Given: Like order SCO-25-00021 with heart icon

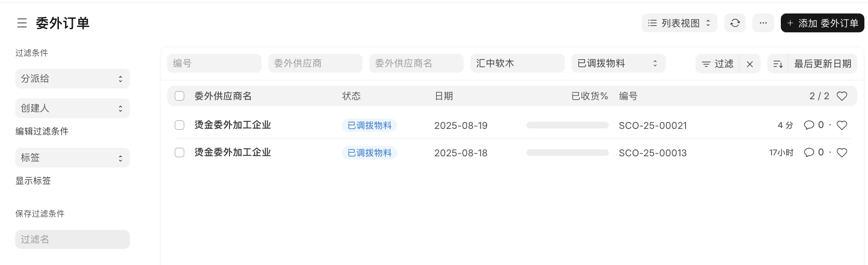Looking at the screenshot, I should click(842, 125).
